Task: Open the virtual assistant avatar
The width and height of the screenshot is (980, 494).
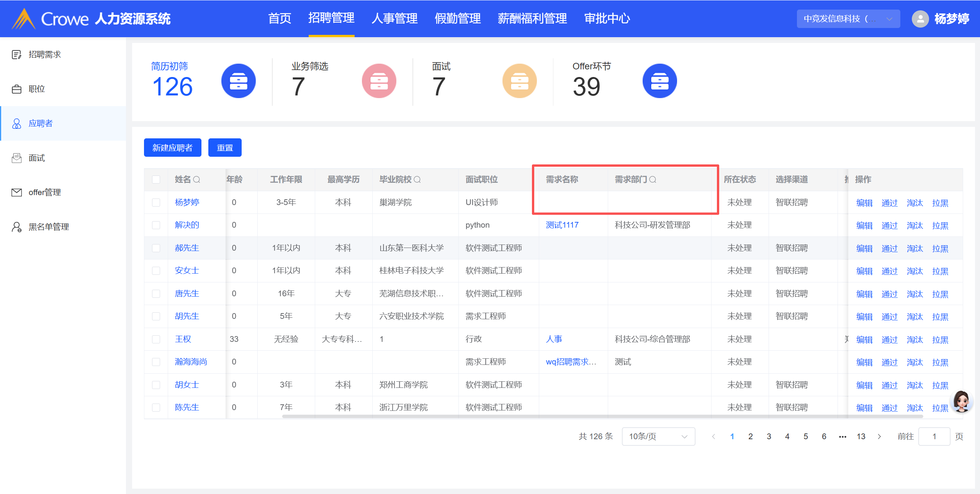Action: 962,401
